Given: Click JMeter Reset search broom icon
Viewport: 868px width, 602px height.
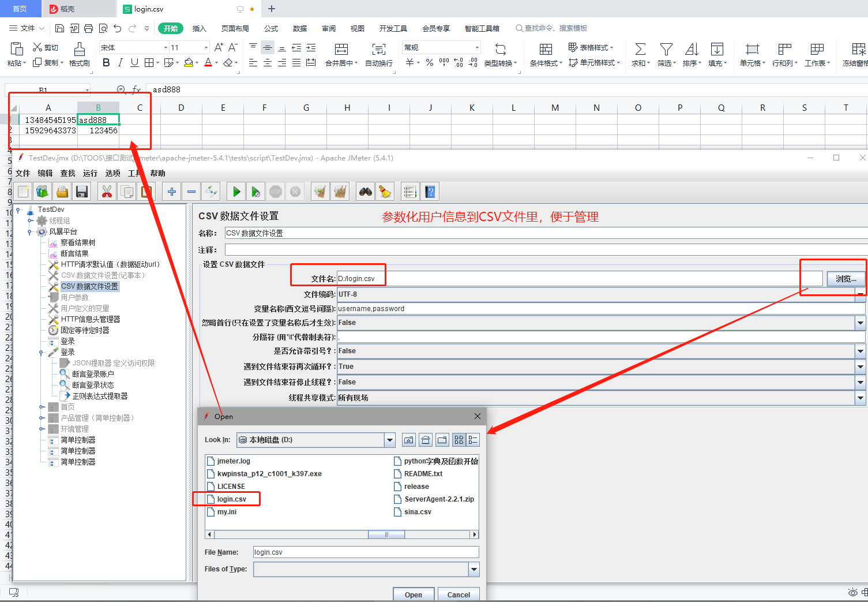Looking at the screenshot, I should 385,192.
